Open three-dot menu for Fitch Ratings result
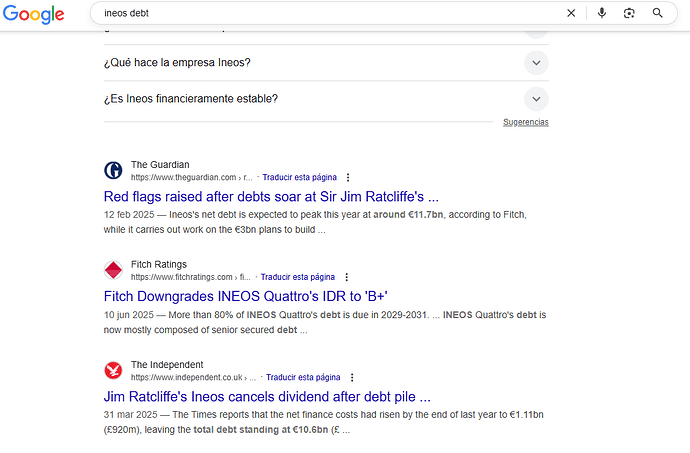The height and width of the screenshot is (453, 690). [346, 277]
